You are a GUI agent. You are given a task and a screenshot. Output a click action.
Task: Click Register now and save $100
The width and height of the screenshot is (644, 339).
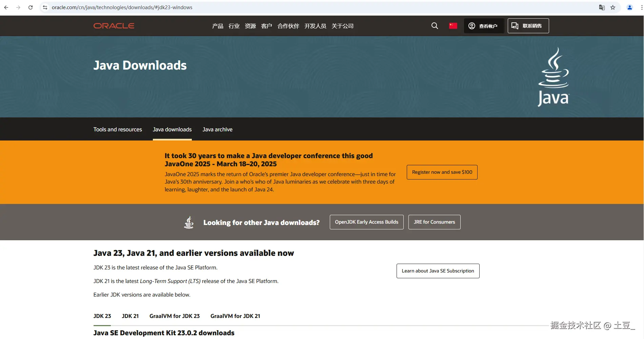pos(442,172)
